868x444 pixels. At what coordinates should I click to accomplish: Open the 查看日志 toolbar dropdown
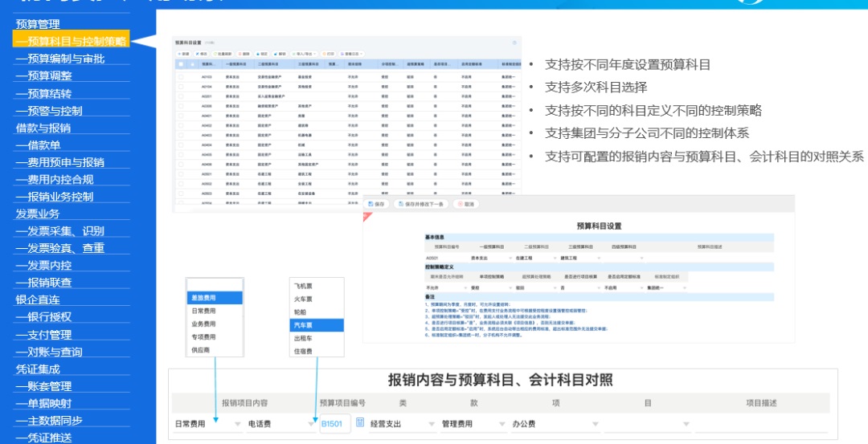pyautogui.click(x=351, y=54)
